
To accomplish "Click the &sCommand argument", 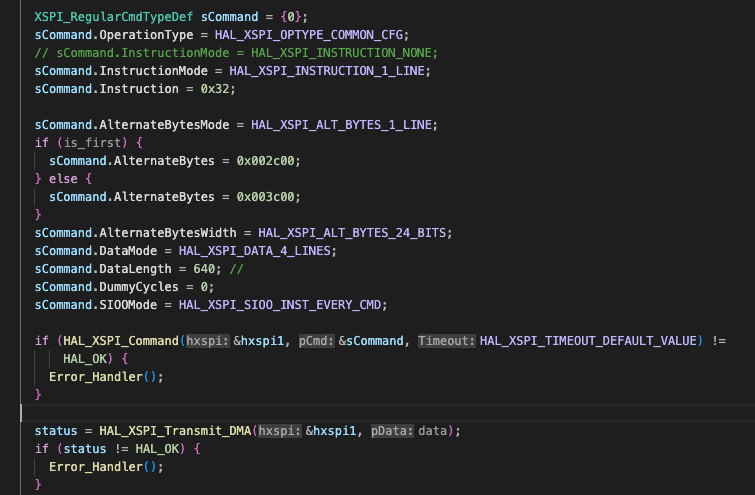I will [371, 341].
